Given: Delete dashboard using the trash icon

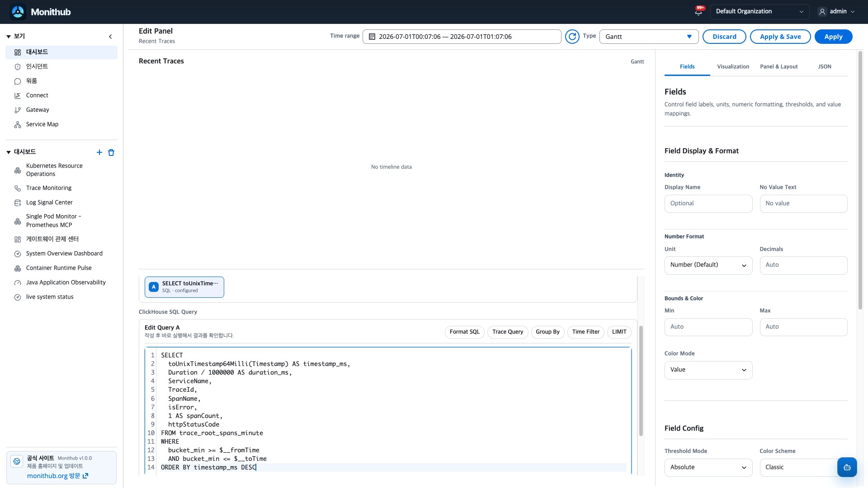Looking at the screenshot, I should click(x=111, y=152).
